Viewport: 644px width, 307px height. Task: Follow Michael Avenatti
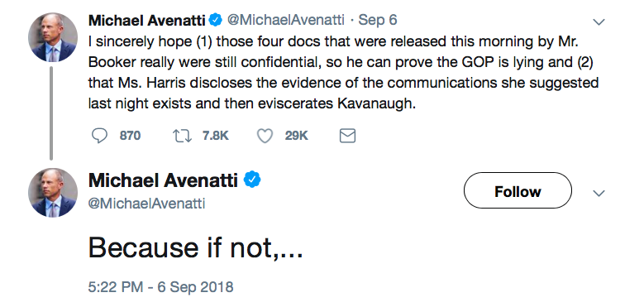pos(518,190)
